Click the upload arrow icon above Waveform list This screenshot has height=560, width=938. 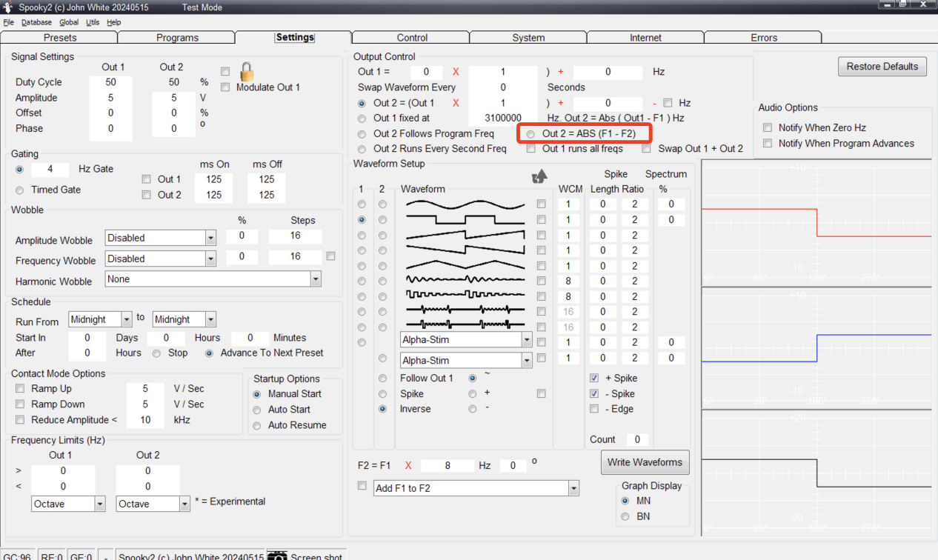(539, 176)
